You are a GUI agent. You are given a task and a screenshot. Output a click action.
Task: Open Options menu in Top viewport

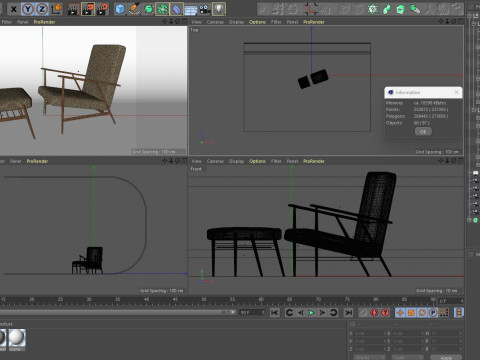pyautogui.click(x=257, y=22)
